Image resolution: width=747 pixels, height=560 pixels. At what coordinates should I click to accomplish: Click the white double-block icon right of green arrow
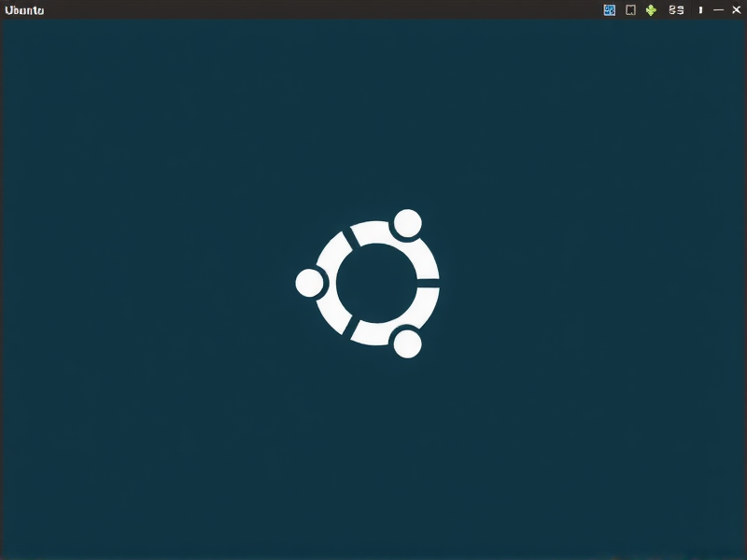(x=677, y=9)
